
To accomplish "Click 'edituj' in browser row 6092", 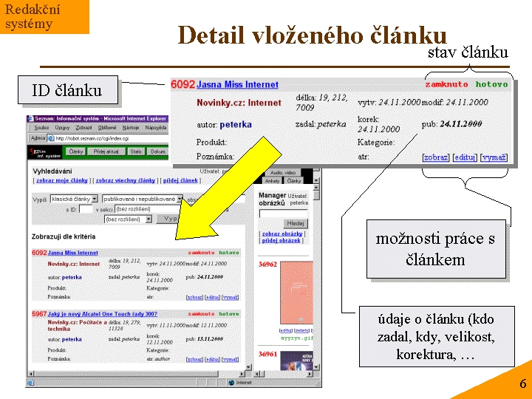I will tap(213, 297).
